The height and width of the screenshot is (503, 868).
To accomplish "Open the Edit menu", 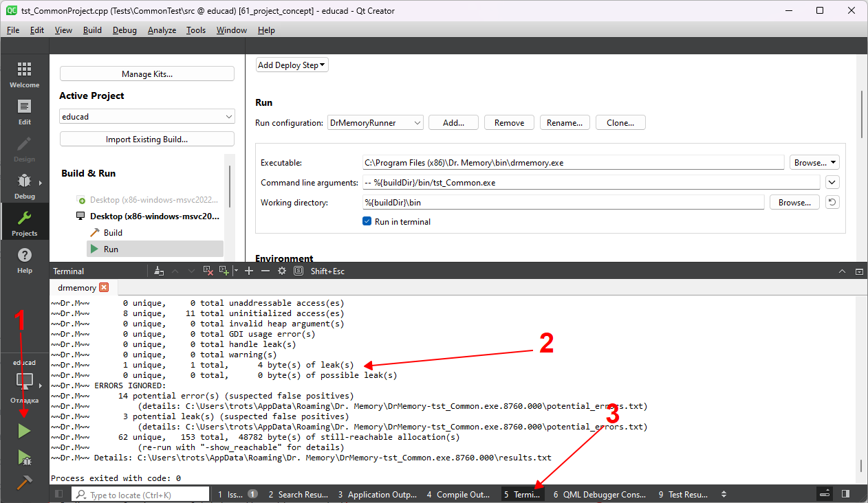I will coord(37,30).
